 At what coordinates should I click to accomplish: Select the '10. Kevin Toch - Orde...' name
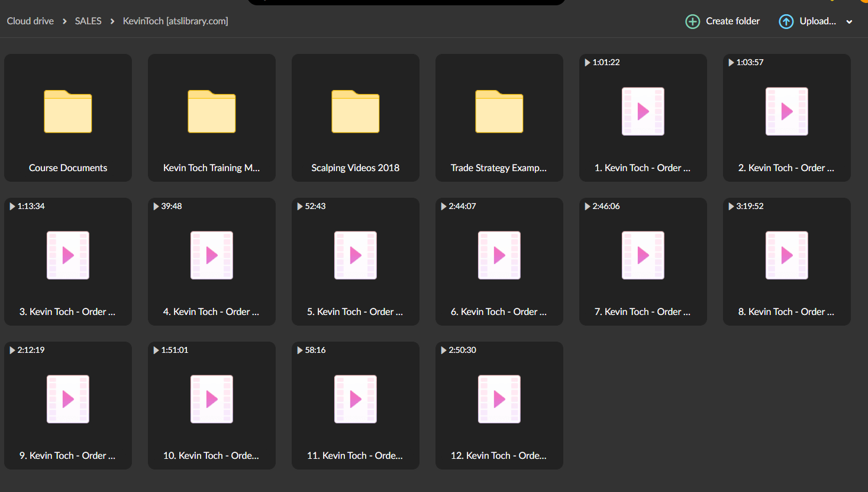pos(211,455)
